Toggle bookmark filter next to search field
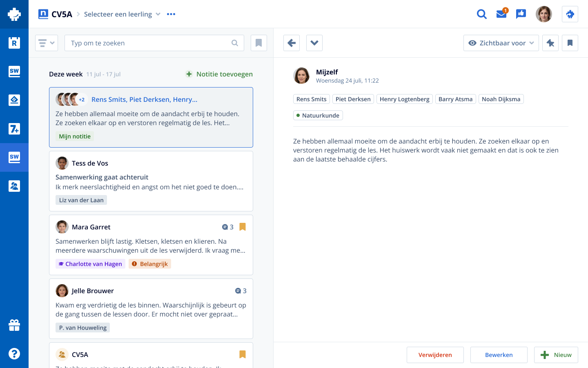This screenshot has height=368, width=588. tap(258, 43)
